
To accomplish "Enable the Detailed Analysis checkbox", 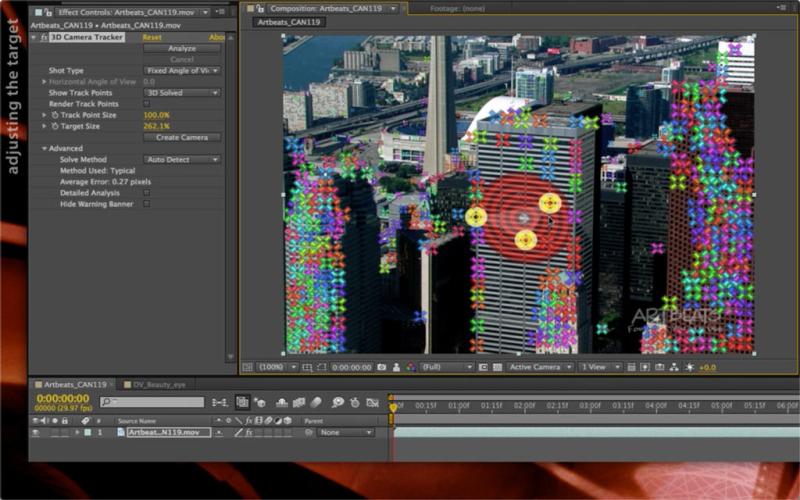I will (146, 193).
